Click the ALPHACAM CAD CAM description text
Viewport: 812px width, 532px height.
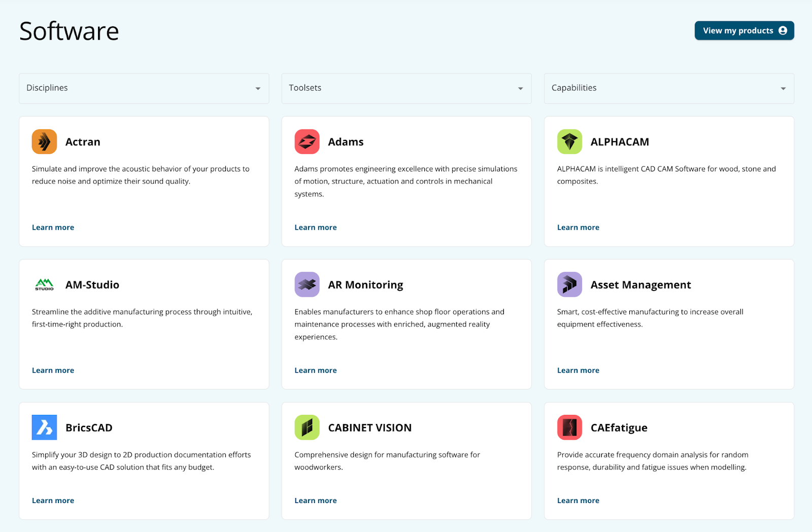click(x=666, y=175)
